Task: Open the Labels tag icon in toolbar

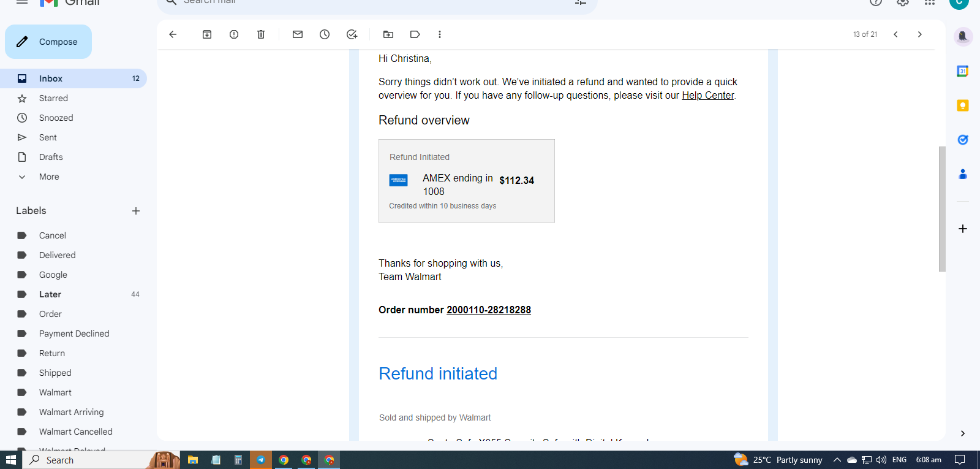Action: point(415,34)
